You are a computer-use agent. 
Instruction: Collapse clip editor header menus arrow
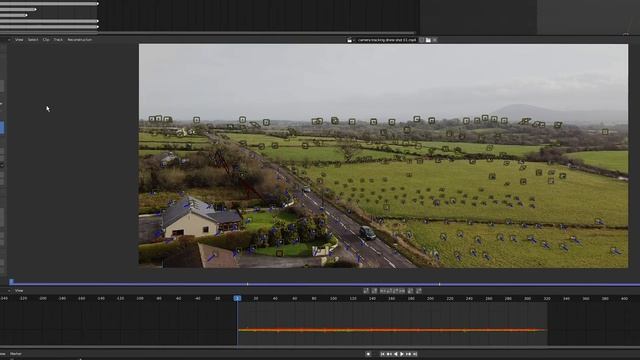click(9, 40)
